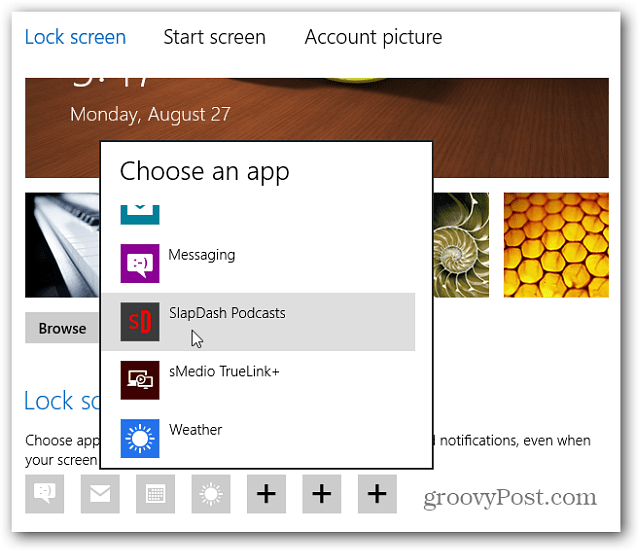Select the honeycomb background thumbnail
The height and width of the screenshot is (551, 640).
pos(556,245)
